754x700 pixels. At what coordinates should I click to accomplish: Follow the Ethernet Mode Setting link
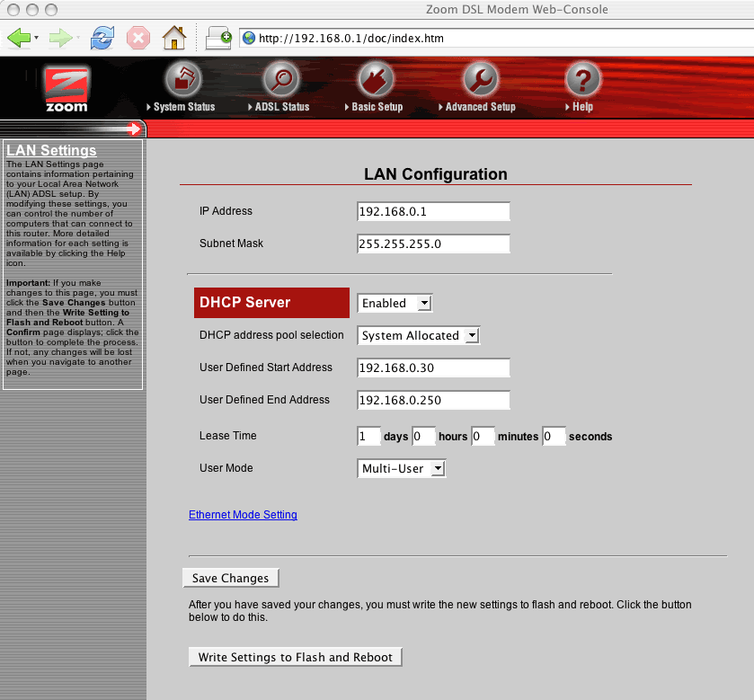(x=243, y=514)
